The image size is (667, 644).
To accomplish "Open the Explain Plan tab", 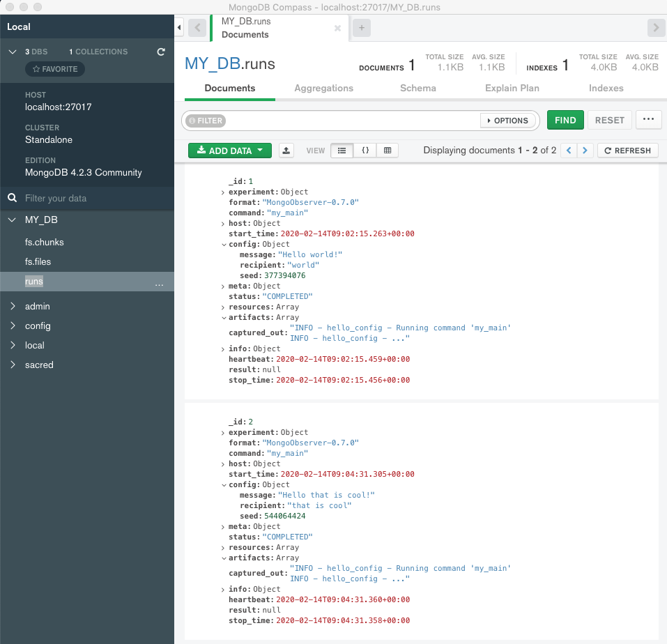I will point(512,88).
